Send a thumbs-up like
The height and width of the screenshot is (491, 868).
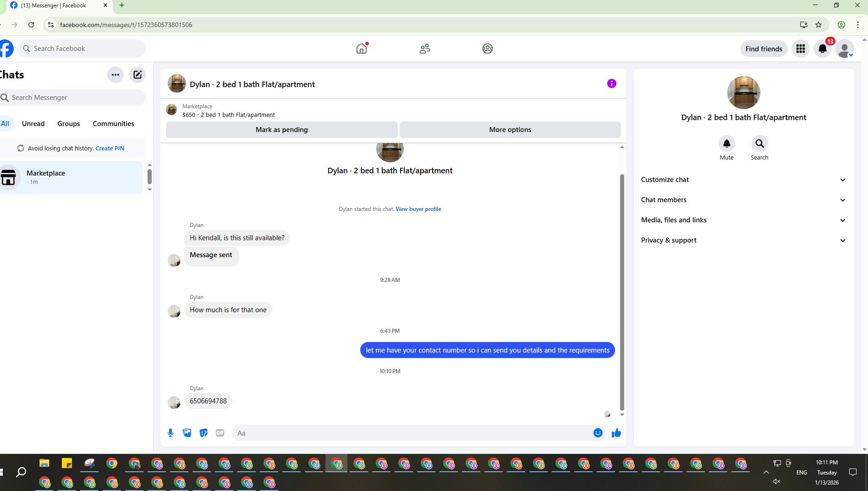(x=616, y=433)
